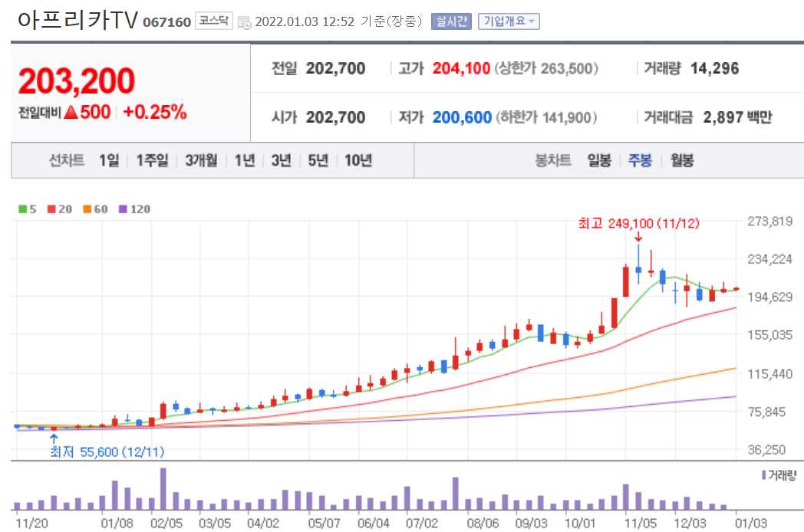
Task: Select the 10년 chart period
Action: (x=357, y=161)
